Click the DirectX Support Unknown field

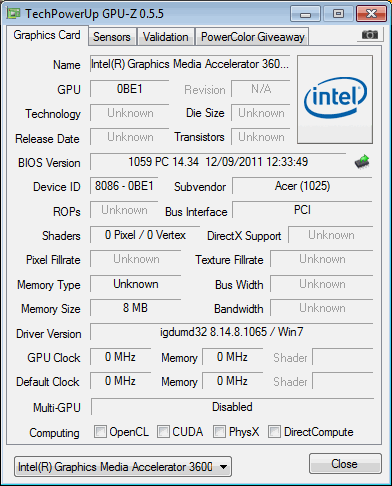point(331,235)
